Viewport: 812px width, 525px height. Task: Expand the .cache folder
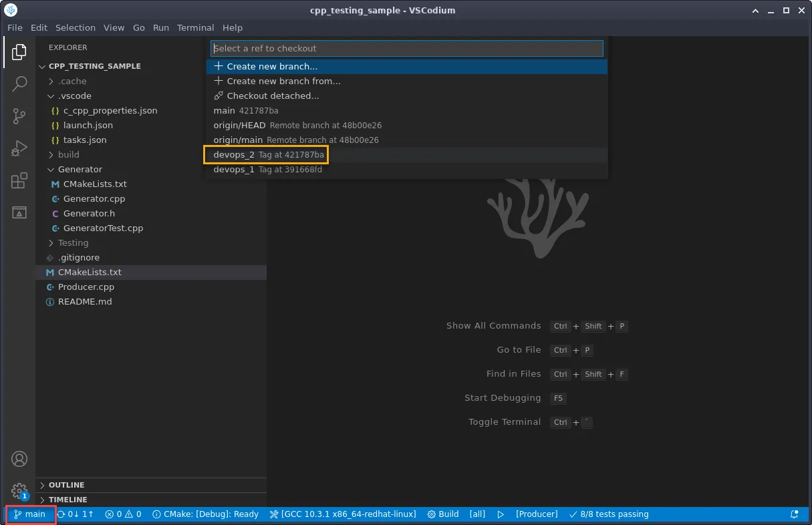click(x=72, y=81)
